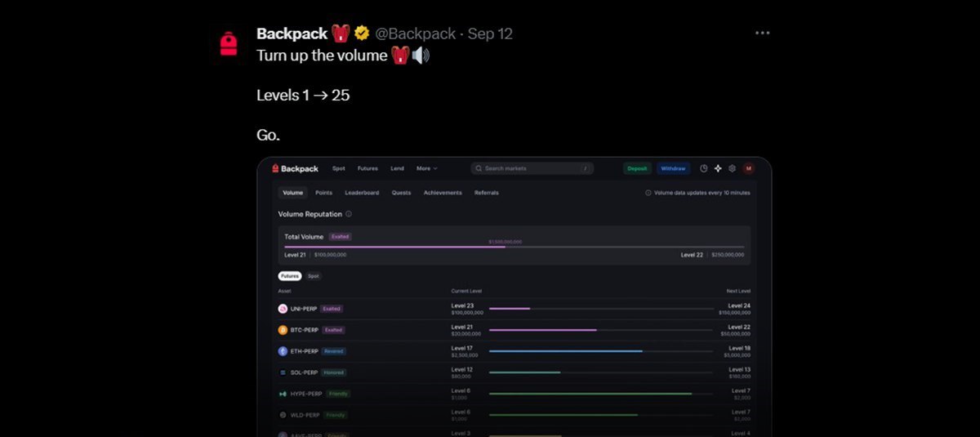Click the info icon beside the volume update notice
The image size is (980, 437).
(648, 193)
